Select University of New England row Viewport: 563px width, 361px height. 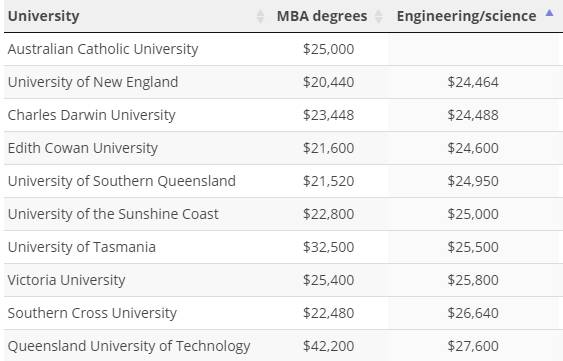[284, 82]
